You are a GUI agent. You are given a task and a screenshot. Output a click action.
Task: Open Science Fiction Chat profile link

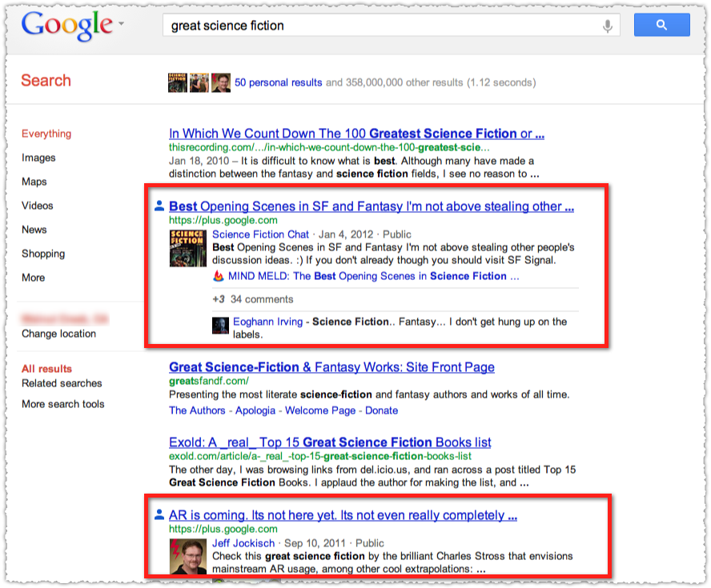[x=260, y=234]
